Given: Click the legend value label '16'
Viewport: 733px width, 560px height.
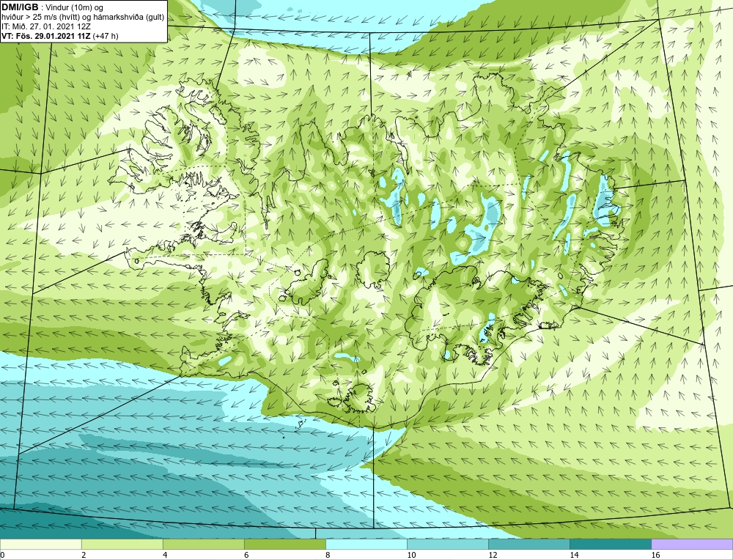Looking at the screenshot, I should click(655, 555).
